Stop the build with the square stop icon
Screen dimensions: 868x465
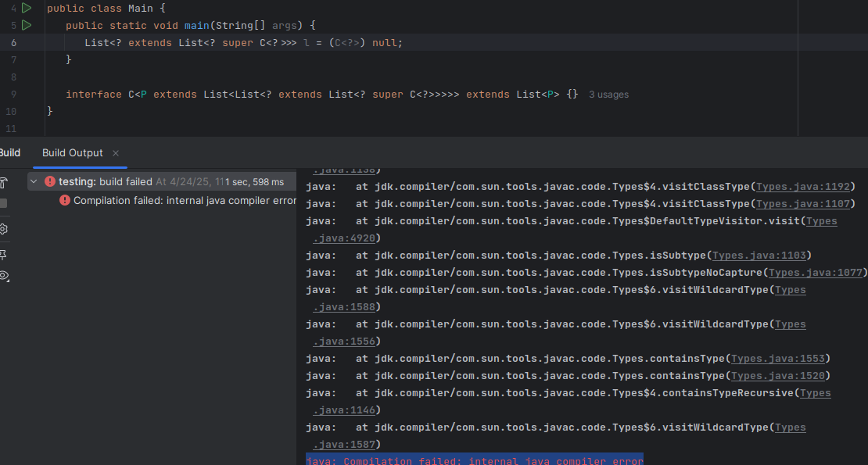tap(3, 203)
